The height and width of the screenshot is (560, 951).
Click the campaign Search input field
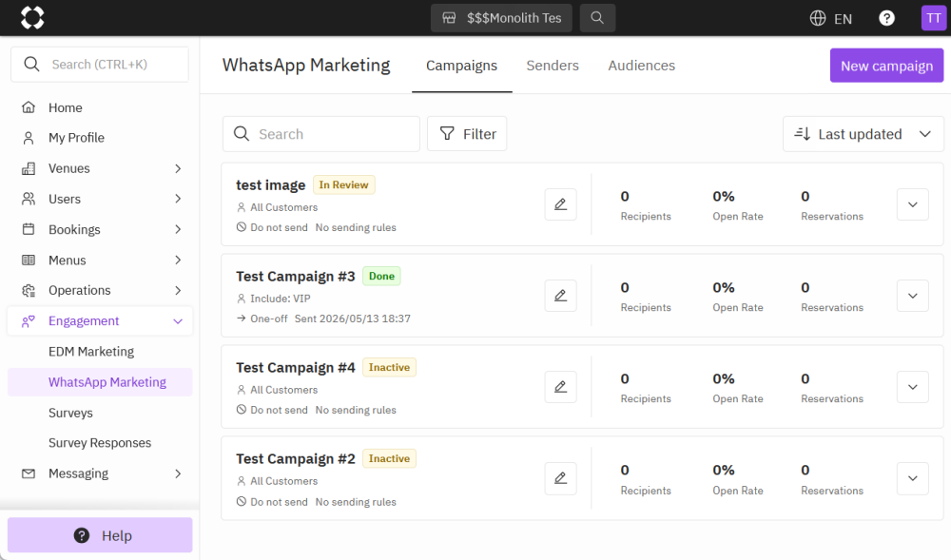click(321, 134)
